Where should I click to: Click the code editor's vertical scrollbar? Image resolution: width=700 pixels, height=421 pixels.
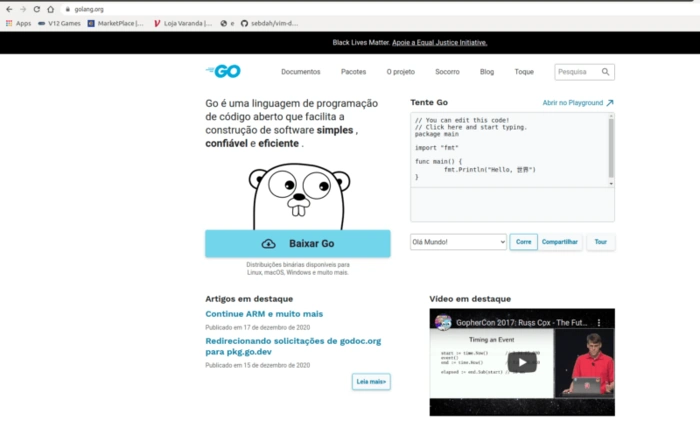(x=611, y=150)
